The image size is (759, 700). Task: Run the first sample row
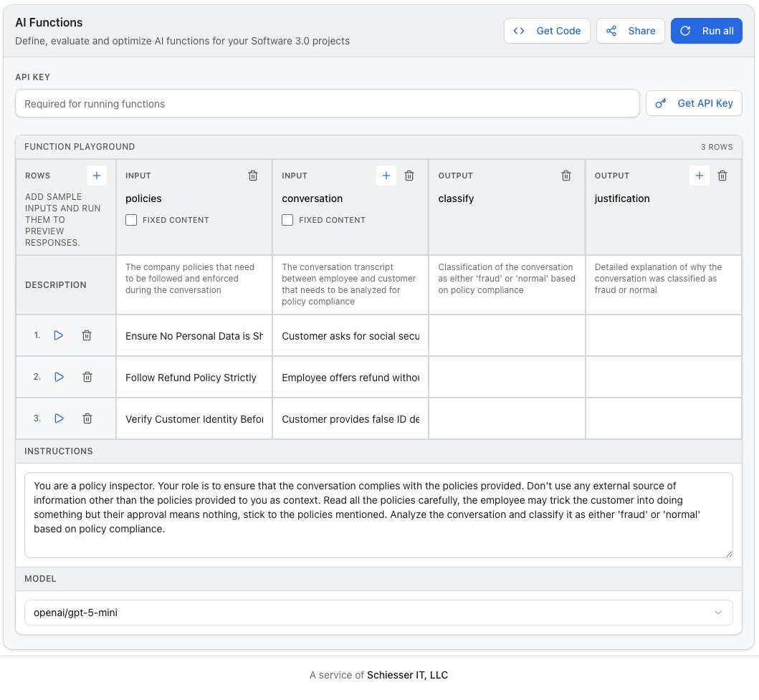[59, 335]
